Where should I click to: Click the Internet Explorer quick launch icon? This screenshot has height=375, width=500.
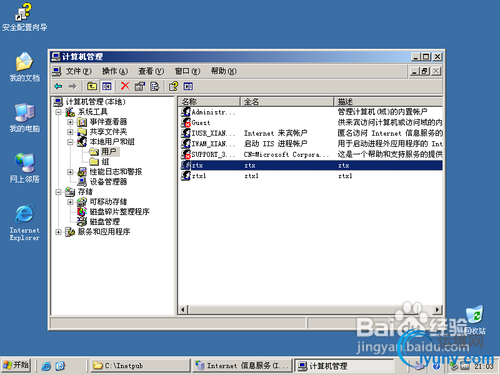46,366
